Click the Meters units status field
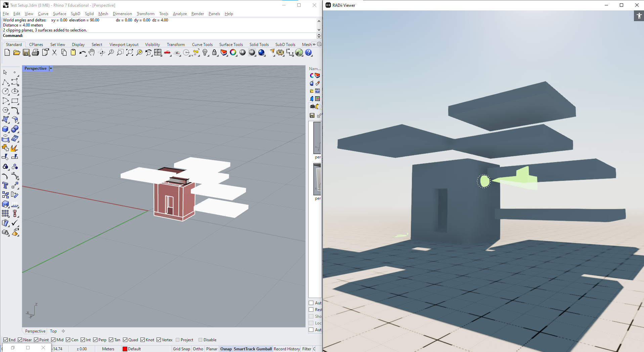Image resolution: width=644 pixels, height=352 pixels. tap(108, 349)
